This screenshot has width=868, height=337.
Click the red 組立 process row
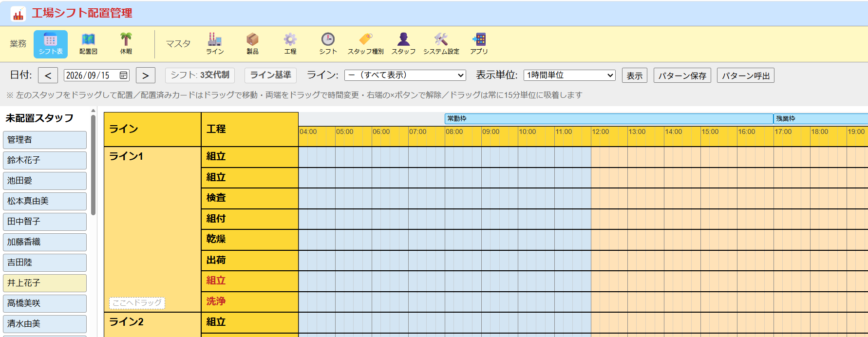[x=250, y=281]
